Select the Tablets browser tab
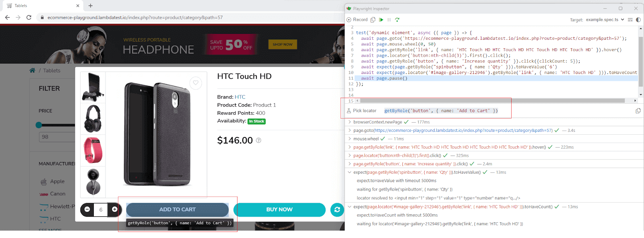The height and width of the screenshot is (238, 644). pyautogui.click(x=42, y=6)
